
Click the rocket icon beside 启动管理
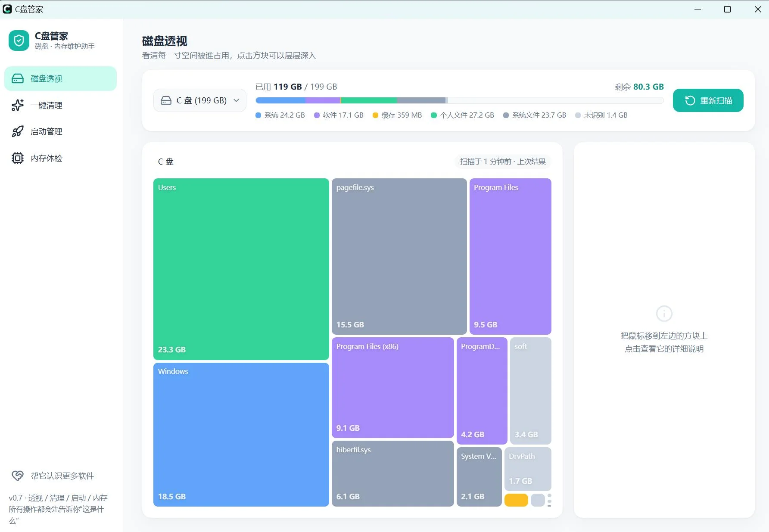18,131
